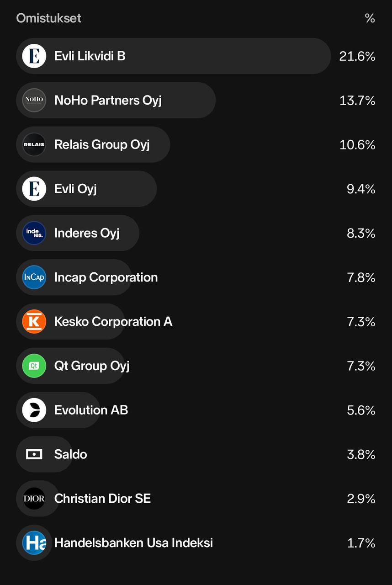This screenshot has height=585, width=392.
Task: Click the Saldo cash balance icon
Action: click(34, 454)
